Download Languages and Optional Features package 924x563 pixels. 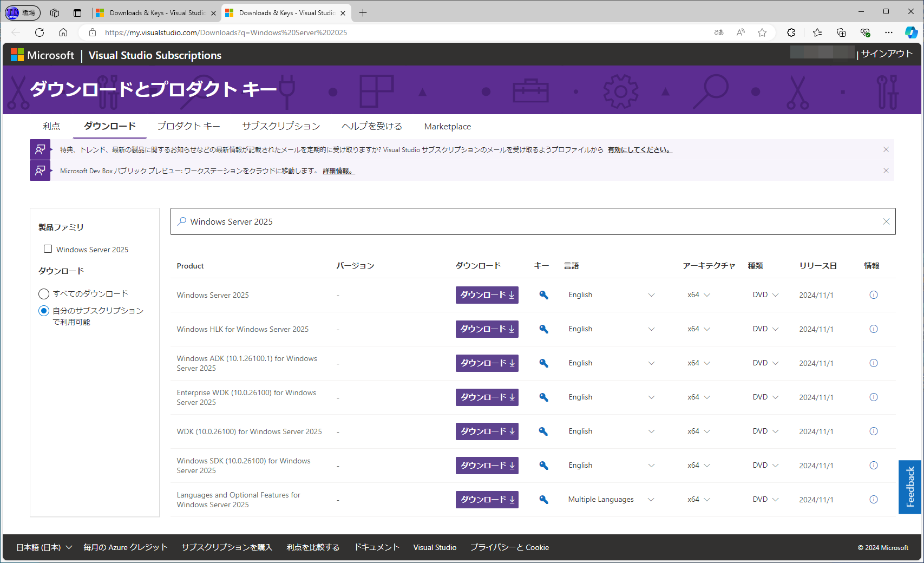[x=487, y=500]
